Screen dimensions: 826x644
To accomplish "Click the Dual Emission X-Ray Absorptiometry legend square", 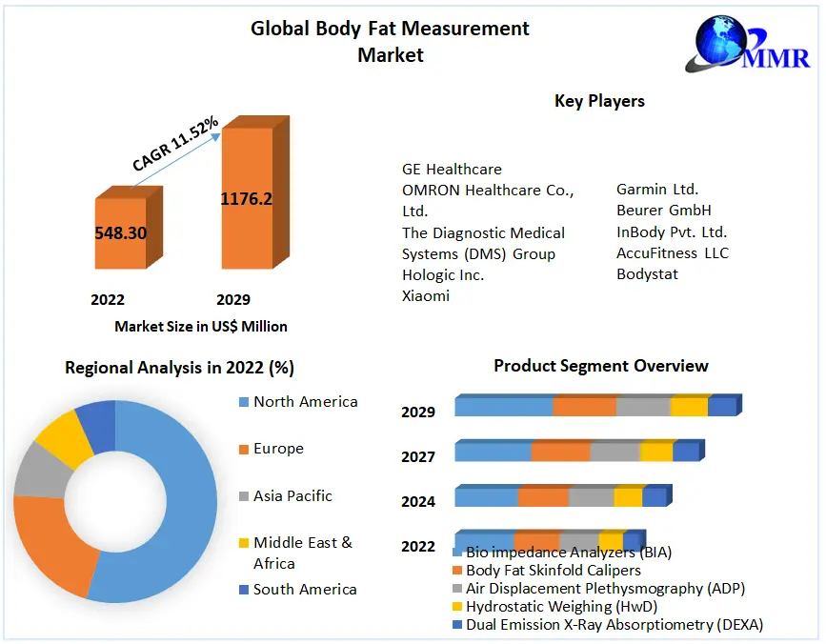I will [457, 625].
